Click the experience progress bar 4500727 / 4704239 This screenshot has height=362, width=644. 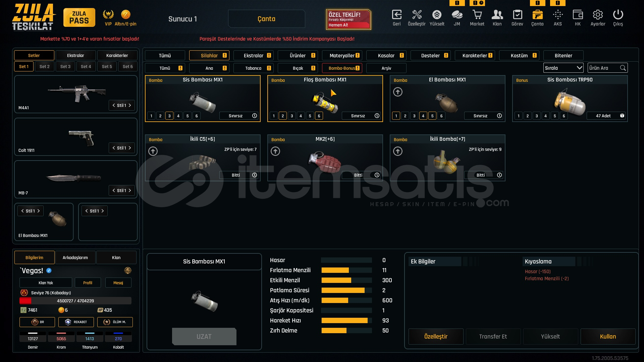tap(75, 301)
